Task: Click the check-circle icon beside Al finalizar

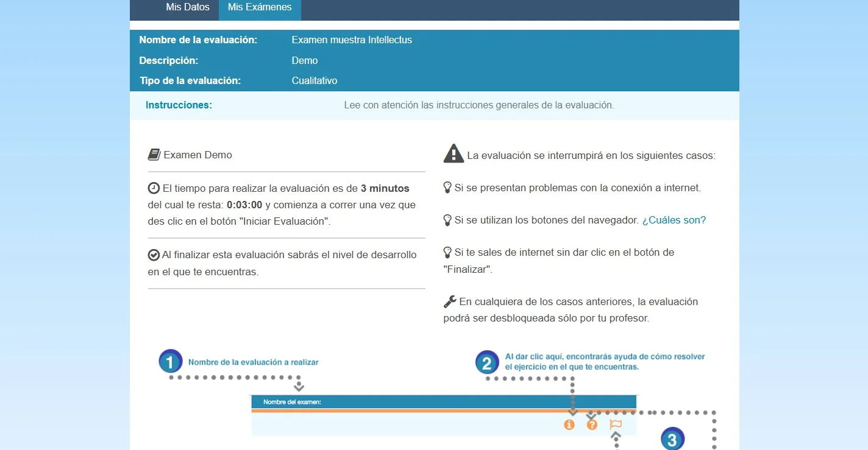Action: coord(154,255)
